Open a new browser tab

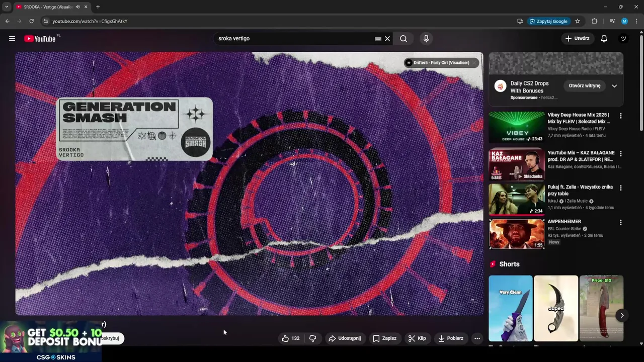click(98, 7)
